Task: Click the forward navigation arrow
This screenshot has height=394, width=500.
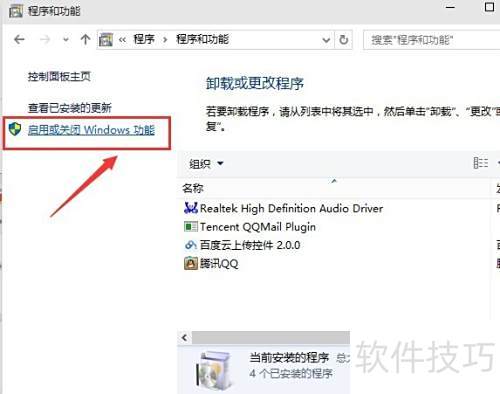Action: [45, 40]
